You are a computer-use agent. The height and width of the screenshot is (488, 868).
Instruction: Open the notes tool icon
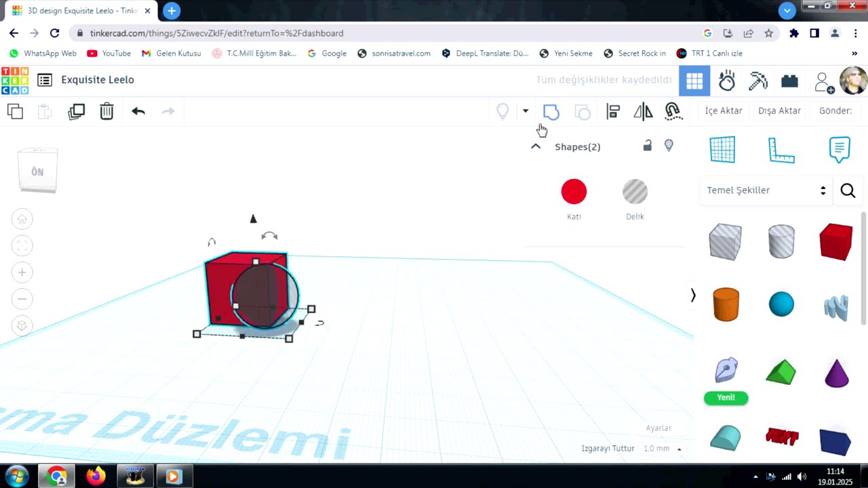pyautogui.click(x=840, y=150)
